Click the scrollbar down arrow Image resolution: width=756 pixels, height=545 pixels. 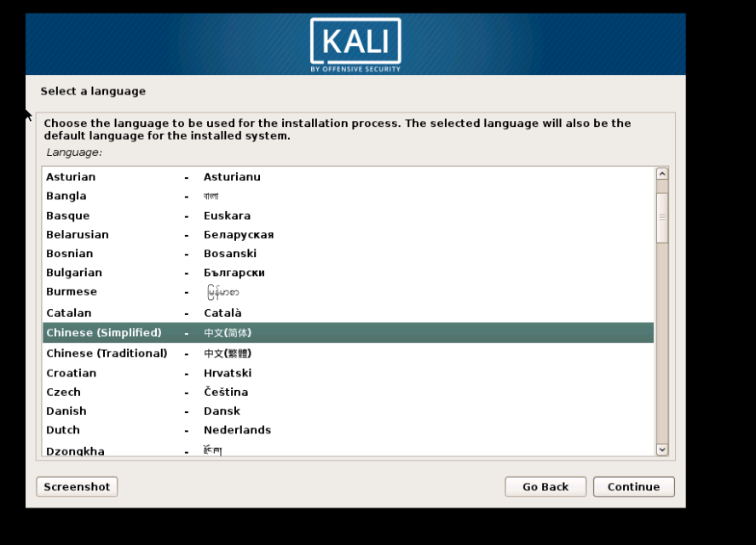662,450
